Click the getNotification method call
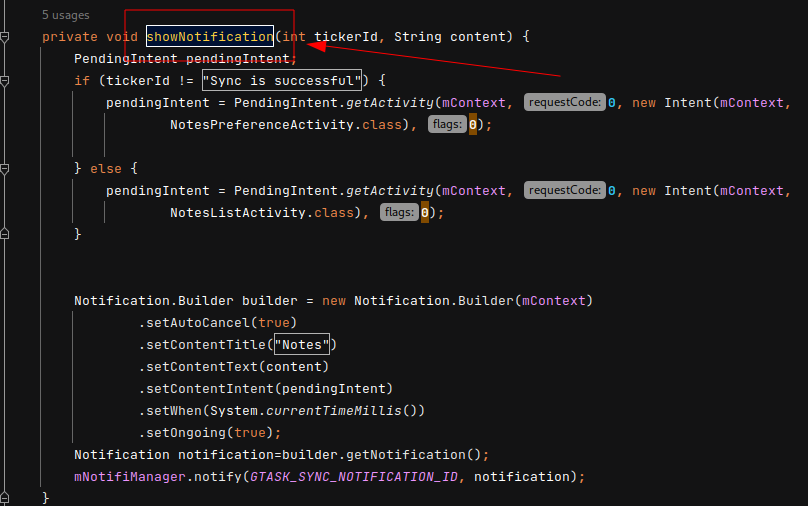808x506 pixels. tap(406, 454)
